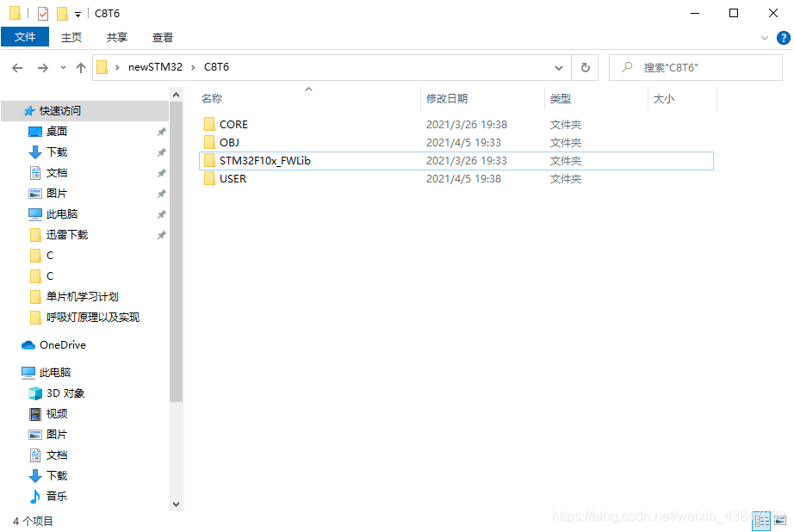Open the 迅雷下载 folder shortcut
The image size is (794, 532).
[67, 235]
